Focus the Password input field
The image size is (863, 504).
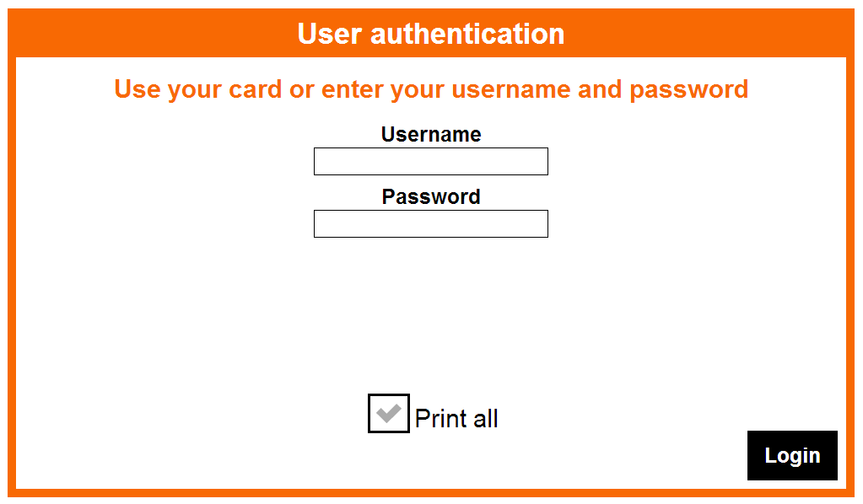pos(431,223)
